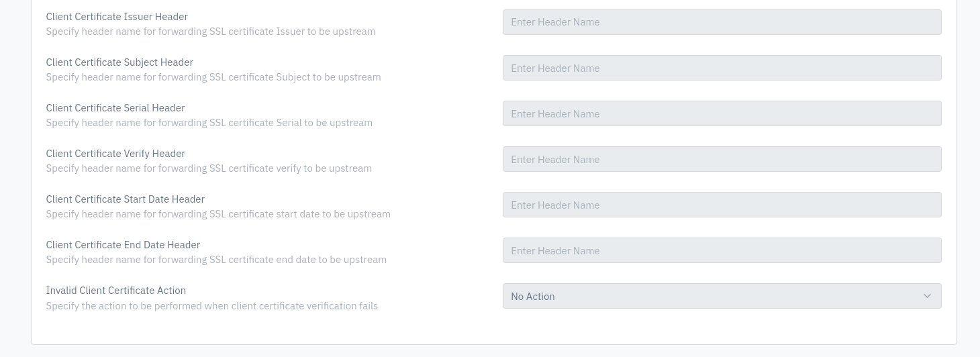The image size is (980, 357).
Task: Click the "Client Certificate Start Date Header" label
Action: 125,199
